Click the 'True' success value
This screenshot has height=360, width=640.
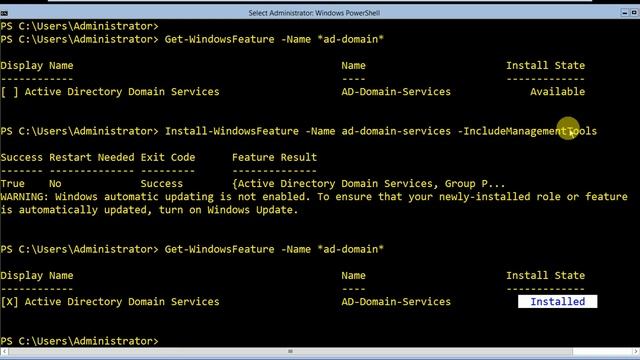click(x=13, y=184)
